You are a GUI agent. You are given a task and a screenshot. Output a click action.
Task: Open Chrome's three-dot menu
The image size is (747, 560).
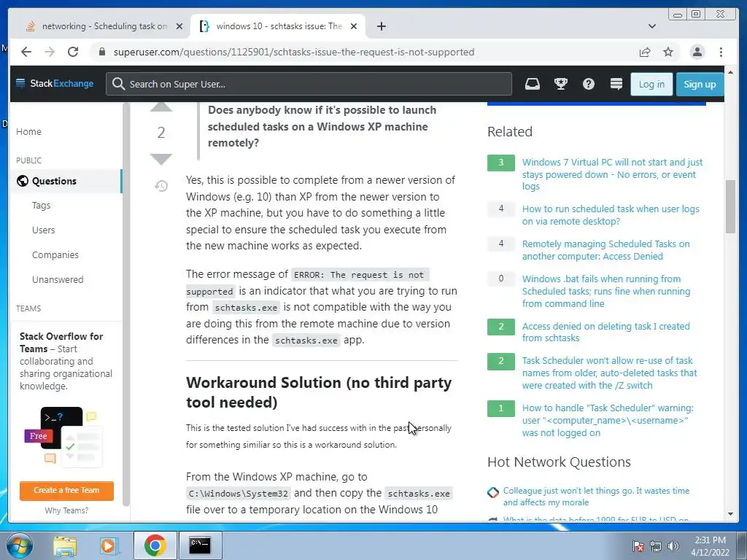721,52
